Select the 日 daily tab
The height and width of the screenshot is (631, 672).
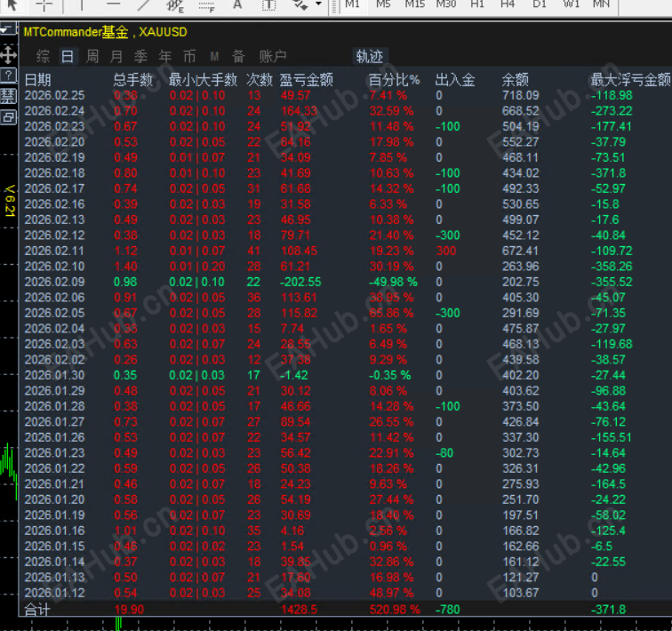pyautogui.click(x=68, y=56)
